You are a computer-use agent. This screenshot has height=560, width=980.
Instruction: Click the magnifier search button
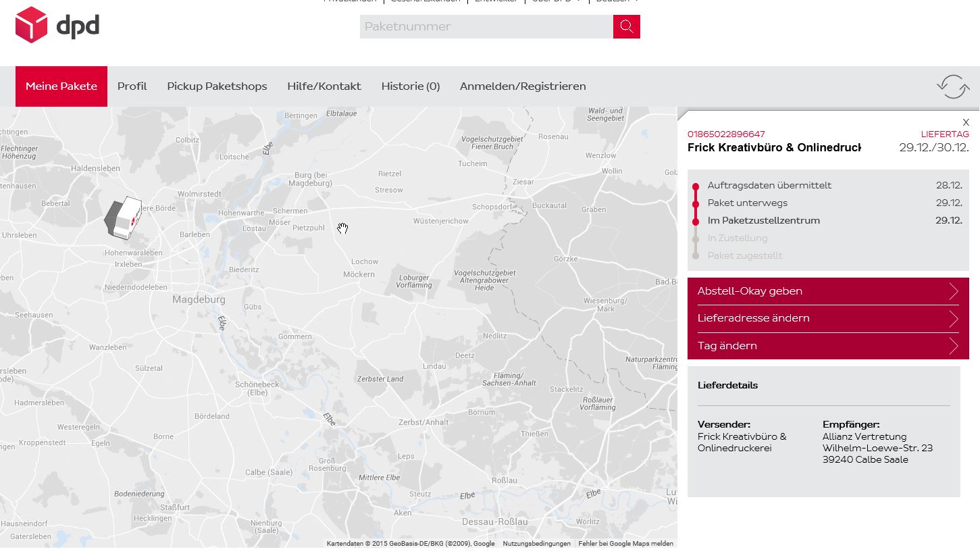tap(626, 26)
